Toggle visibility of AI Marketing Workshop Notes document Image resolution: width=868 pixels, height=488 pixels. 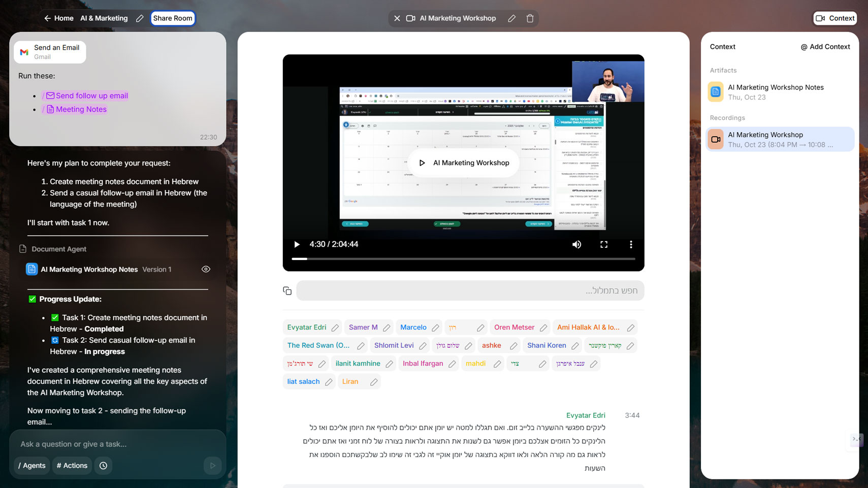206,269
